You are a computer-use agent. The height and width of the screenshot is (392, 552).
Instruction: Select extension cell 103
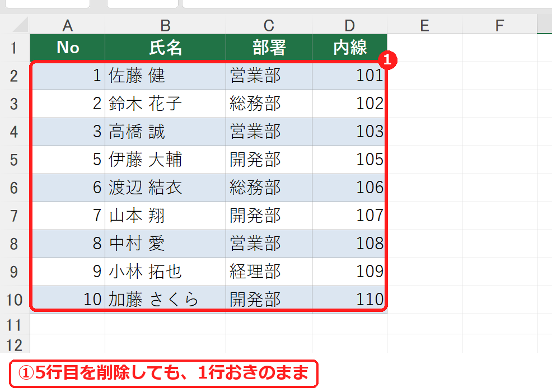[349, 132]
